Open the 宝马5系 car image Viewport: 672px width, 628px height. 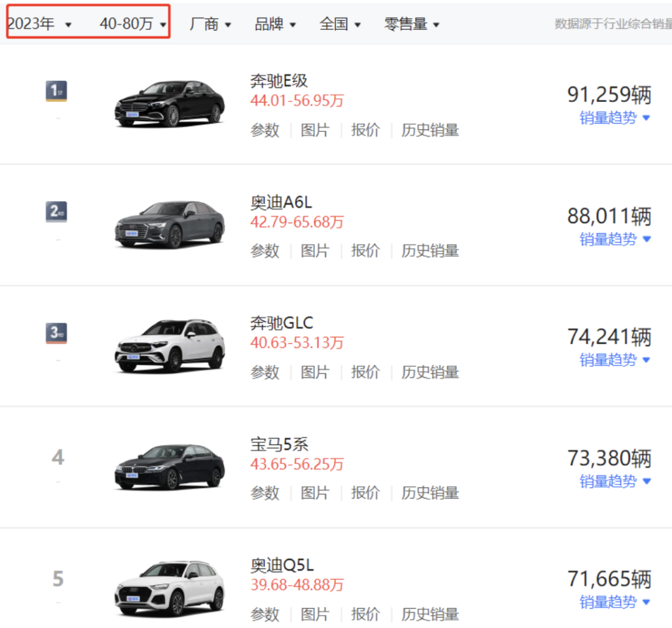coord(169,466)
